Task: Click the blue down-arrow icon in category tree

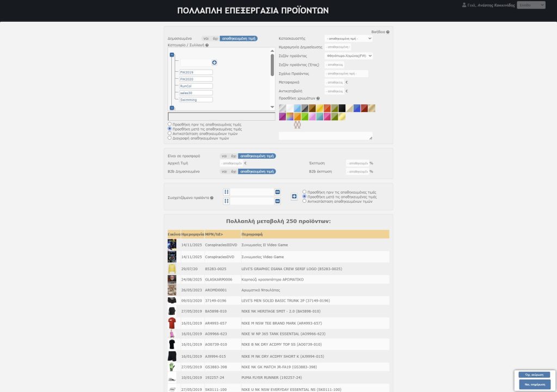Action: (214, 63)
